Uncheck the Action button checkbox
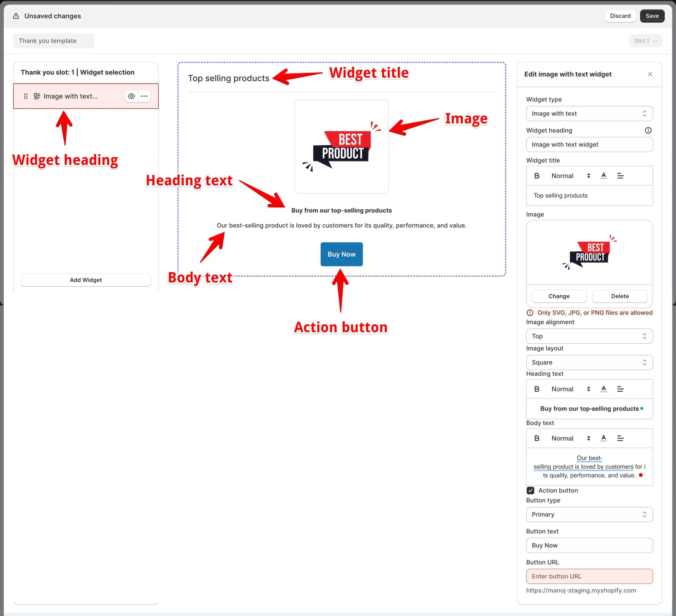The width and height of the screenshot is (676, 616). (530, 490)
